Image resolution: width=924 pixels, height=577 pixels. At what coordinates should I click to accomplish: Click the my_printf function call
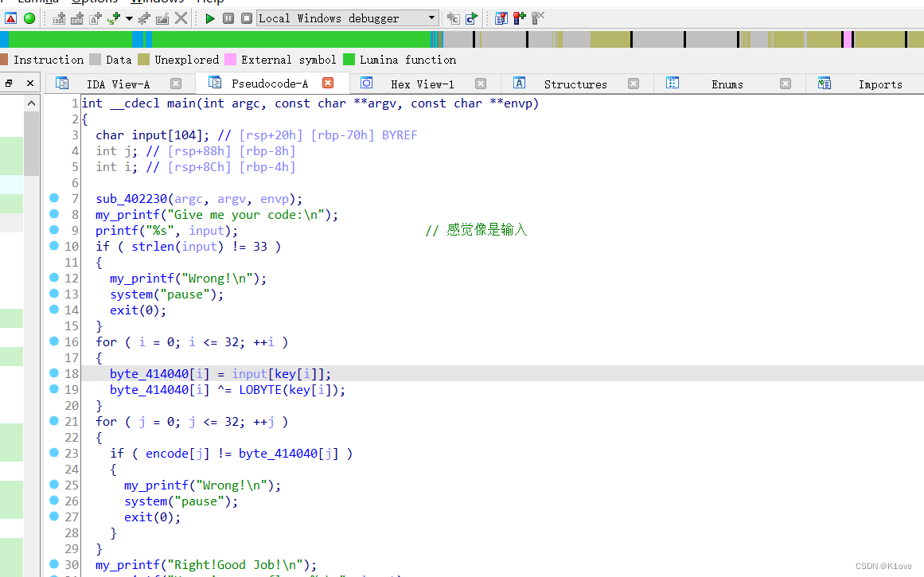[x=127, y=214]
